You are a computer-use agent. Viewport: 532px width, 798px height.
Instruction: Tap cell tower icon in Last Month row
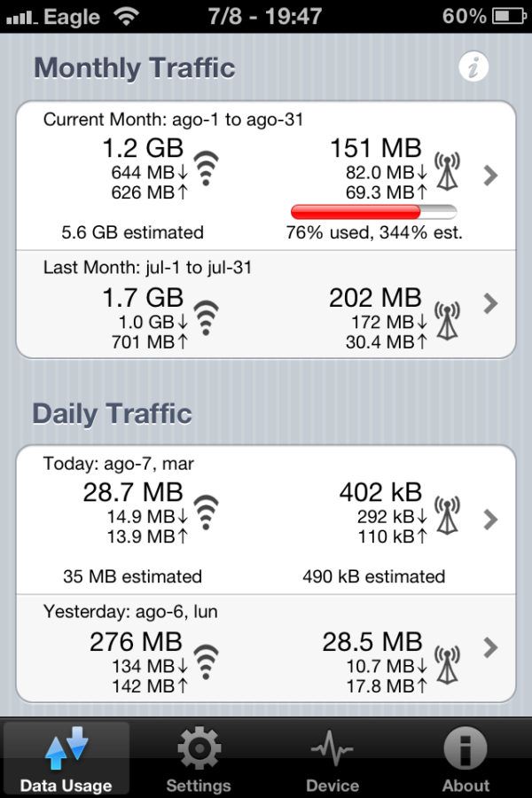(x=448, y=320)
